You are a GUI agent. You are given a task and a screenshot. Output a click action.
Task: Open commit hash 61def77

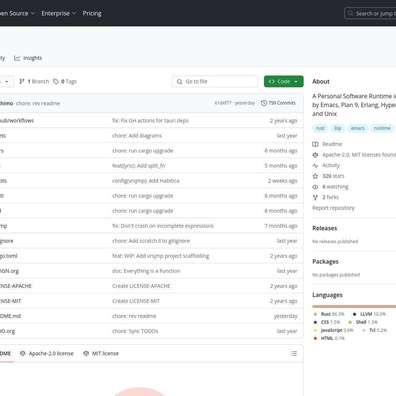coord(223,103)
